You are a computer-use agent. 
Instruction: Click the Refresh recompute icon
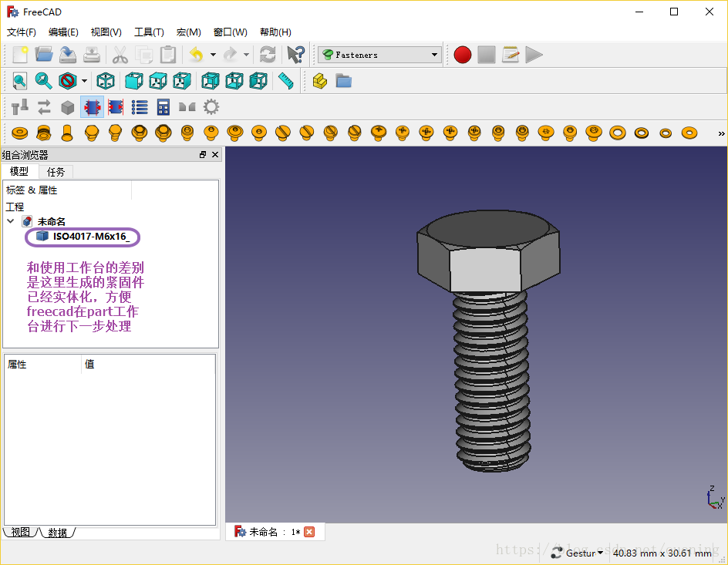[268, 55]
